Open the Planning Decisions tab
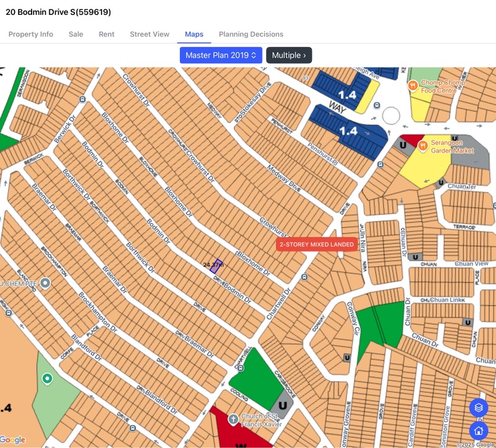The width and height of the screenshot is (496, 448). pyautogui.click(x=251, y=34)
